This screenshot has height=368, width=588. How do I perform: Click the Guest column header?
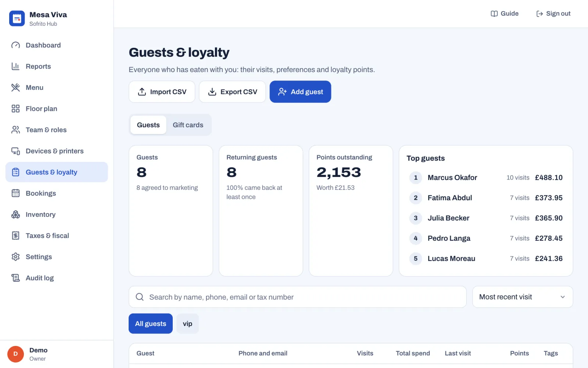pyautogui.click(x=146, y=353)
